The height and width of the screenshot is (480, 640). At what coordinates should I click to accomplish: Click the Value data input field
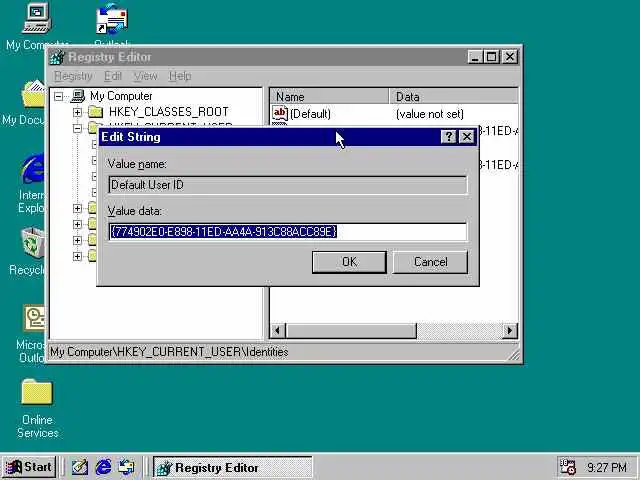pyautogui.click(x=288, y=232)
